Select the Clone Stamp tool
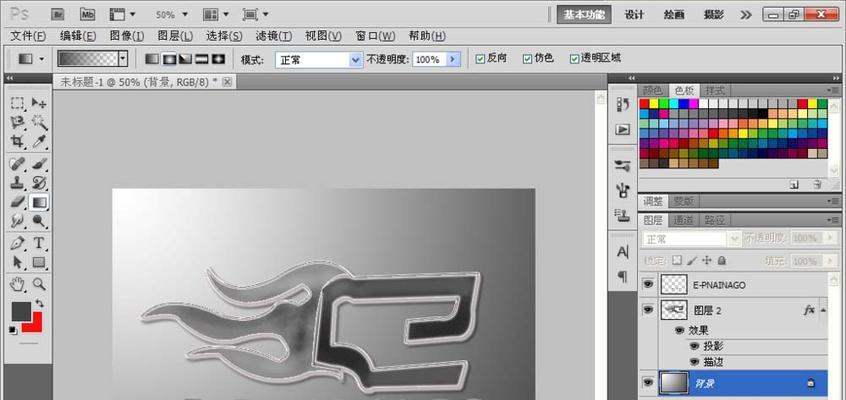Screen dimensions: 846x400 18,183
